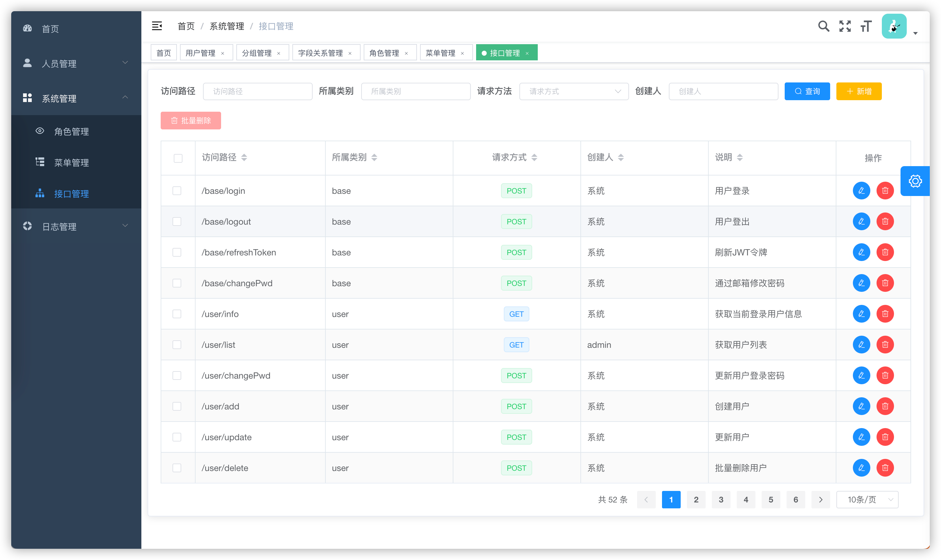The width and height of the screenshot is (941, 560).
Task: Edit the /user/update row
Action: (x=861, y=437)
